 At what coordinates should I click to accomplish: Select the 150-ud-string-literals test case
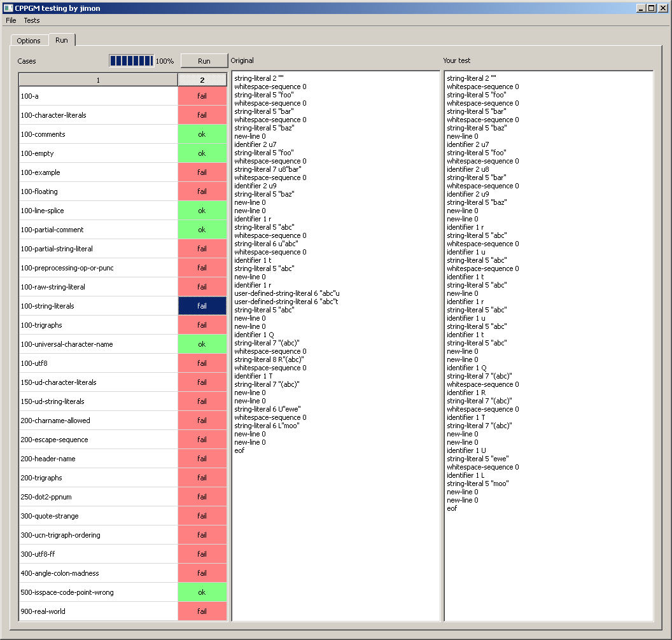tap(98, 401)
